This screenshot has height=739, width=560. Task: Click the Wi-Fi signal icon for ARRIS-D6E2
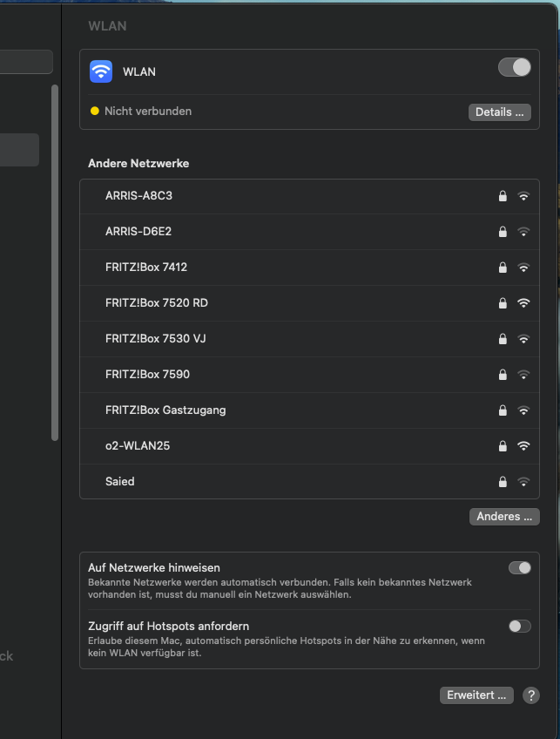tap(523, 232)
